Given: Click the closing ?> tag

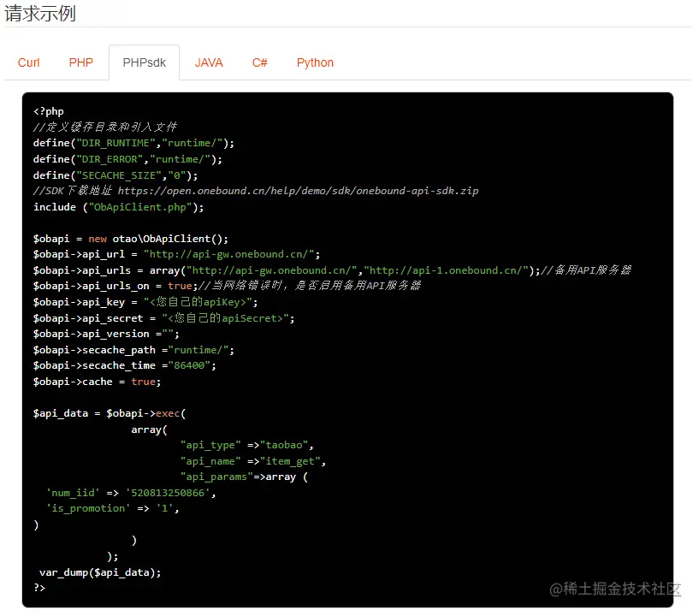Looking at the screenshot, I should click(39, 588).
